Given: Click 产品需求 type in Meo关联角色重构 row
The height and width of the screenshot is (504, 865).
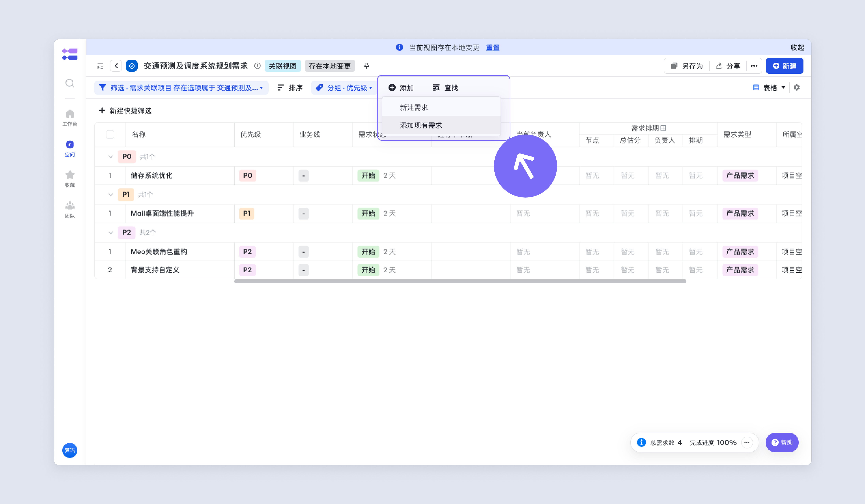Looking at the screenshot, I should pos(740,252).
